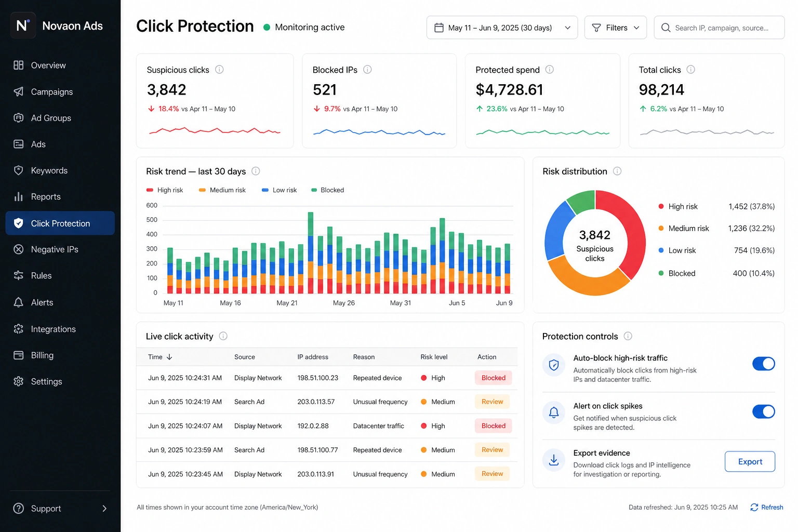
Task: Click info icon beside Protection controls
Action: [x=628, y=336]
